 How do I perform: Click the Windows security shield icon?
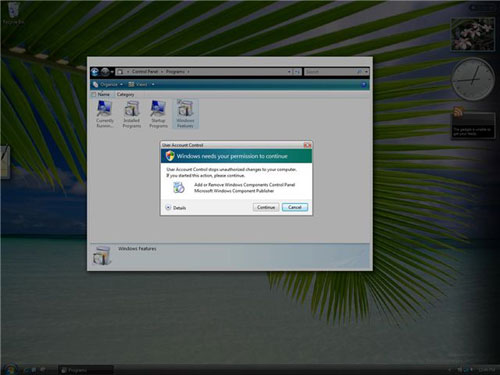click(170, 156)
